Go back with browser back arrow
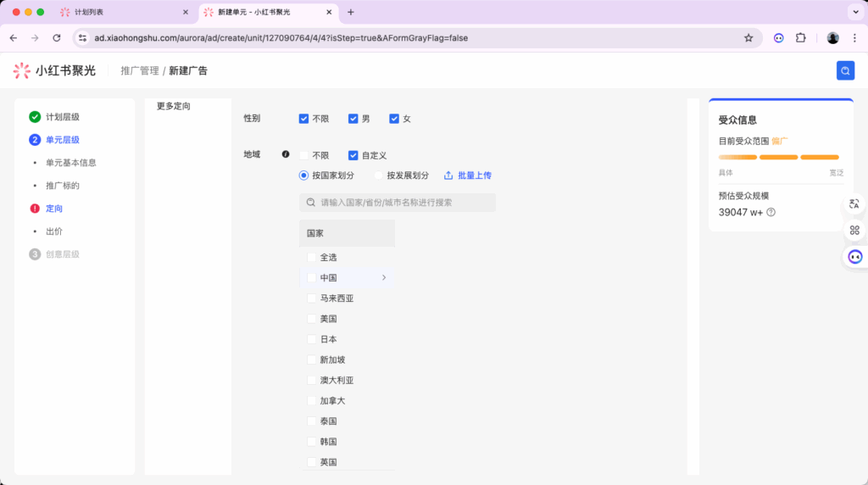 pos(14,37)
